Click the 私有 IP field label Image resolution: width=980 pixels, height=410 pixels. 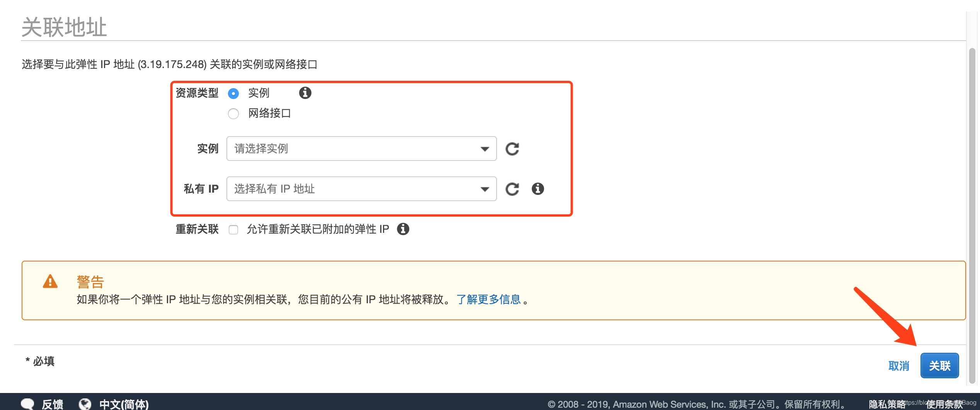(x=201, y=189)
